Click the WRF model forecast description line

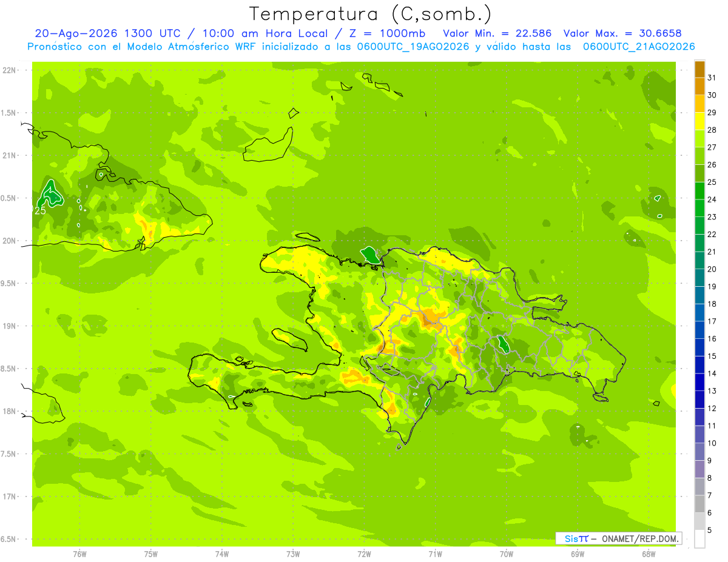click(361, 47)
